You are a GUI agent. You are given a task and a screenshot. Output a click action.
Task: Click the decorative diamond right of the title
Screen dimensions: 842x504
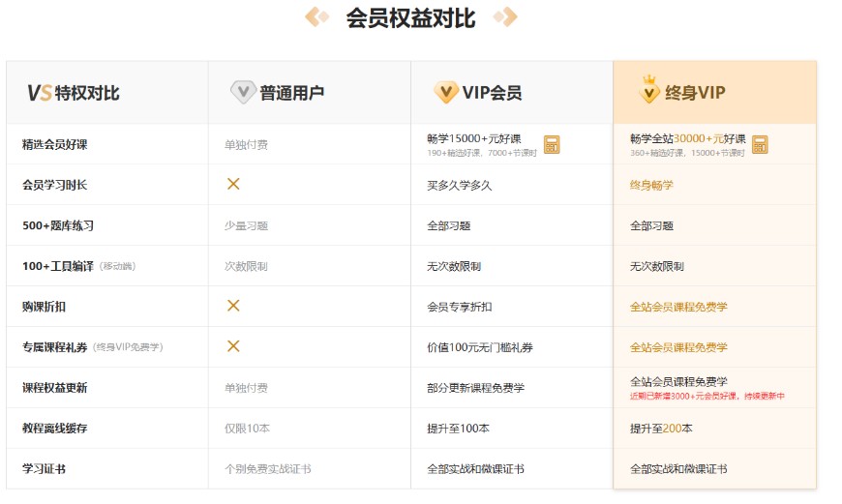point(504,16)
